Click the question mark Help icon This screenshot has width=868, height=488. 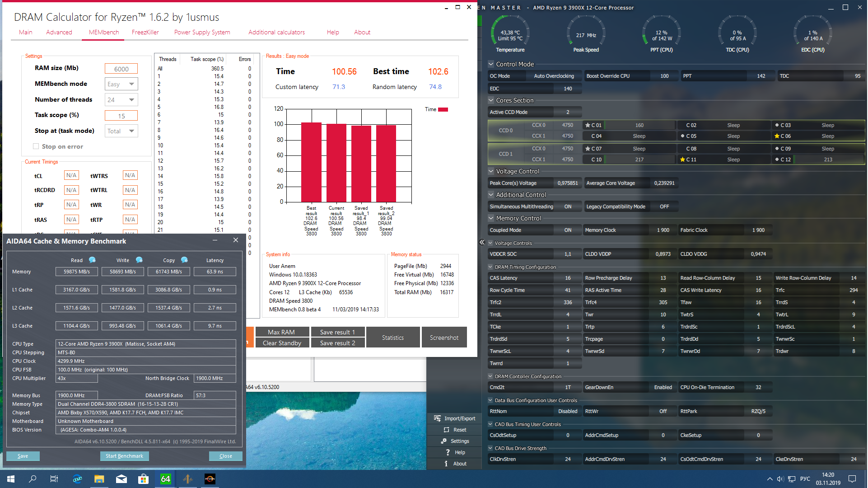tap(448, 452)
